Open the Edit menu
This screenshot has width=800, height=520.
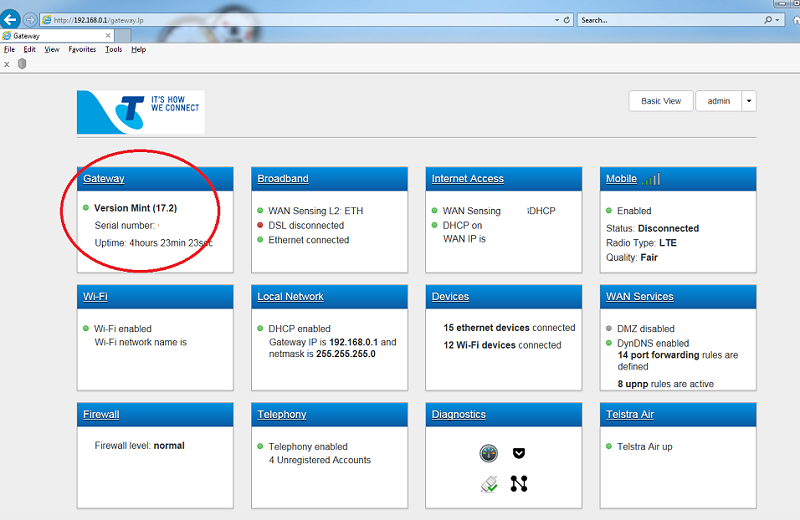tap(29, 49)
